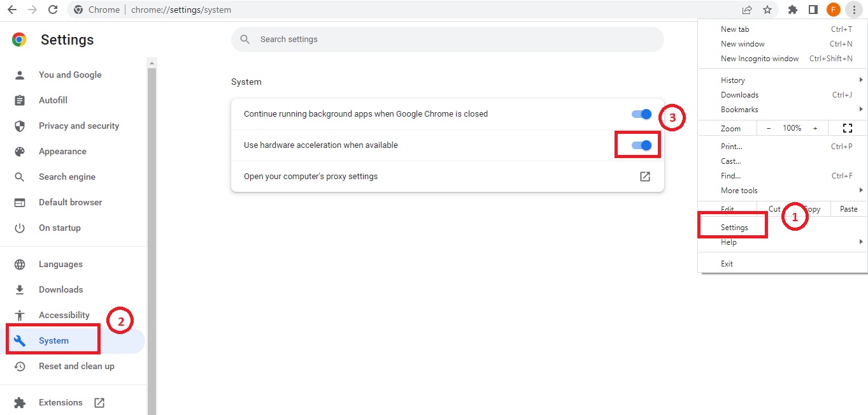The image size is (868, 415).
Task: Click the Default browser window icon
Action: 20,202
